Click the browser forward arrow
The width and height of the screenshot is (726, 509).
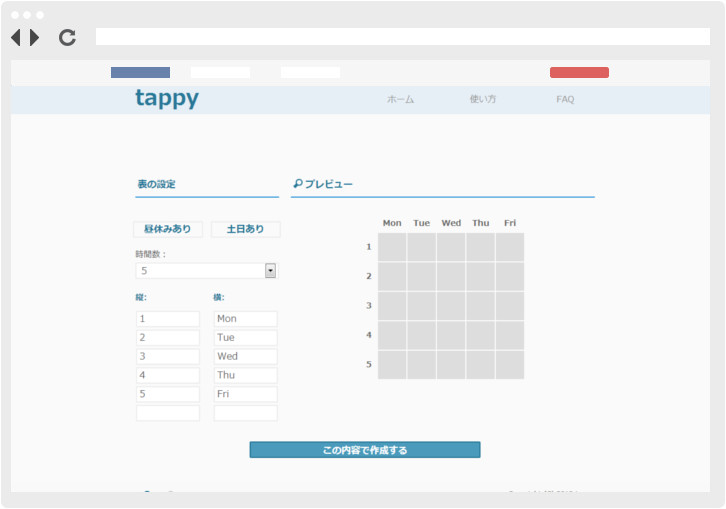tap(35, 38)
